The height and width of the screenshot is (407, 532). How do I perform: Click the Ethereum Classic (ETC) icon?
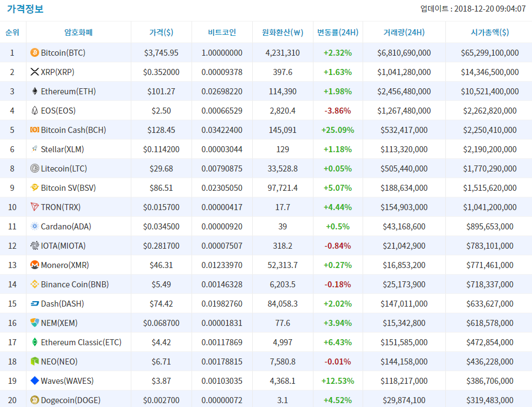(35, 342)
